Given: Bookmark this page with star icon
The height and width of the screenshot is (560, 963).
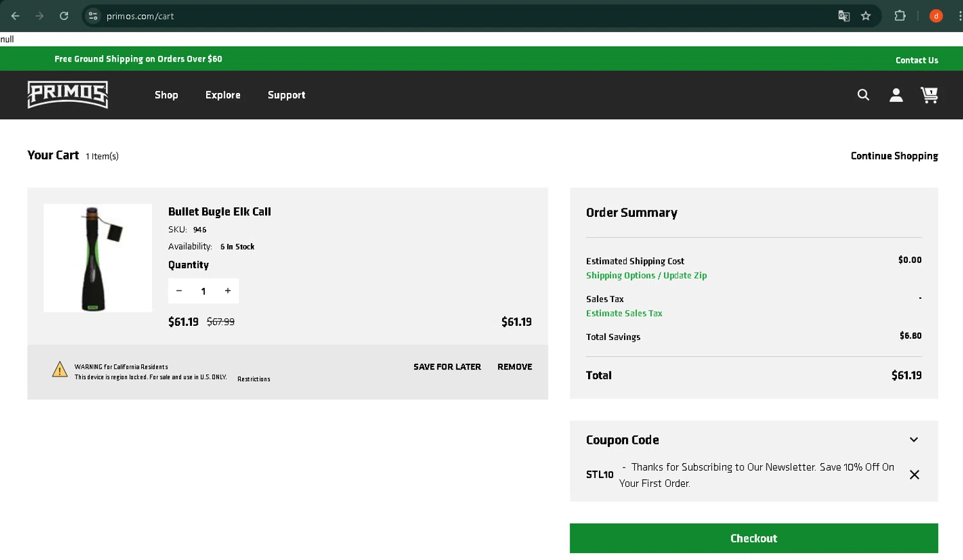Looking at the screenshot, I should coord(866,16).
